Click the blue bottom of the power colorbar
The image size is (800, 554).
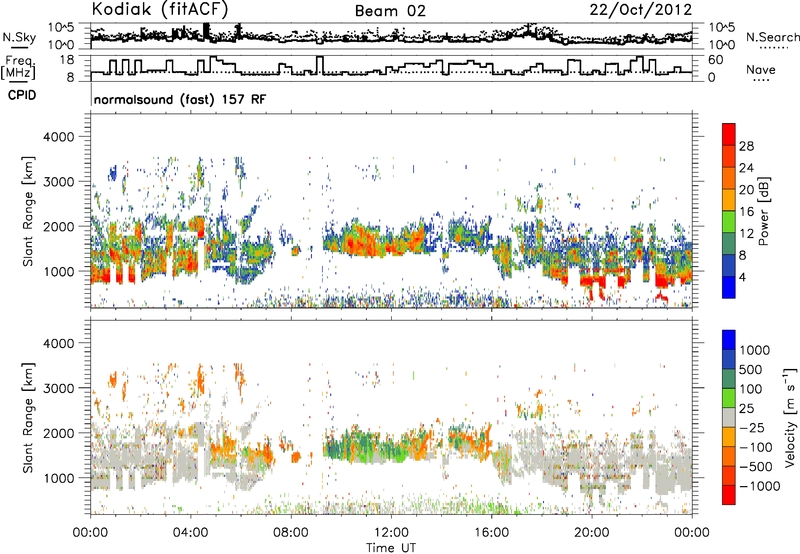729,287
